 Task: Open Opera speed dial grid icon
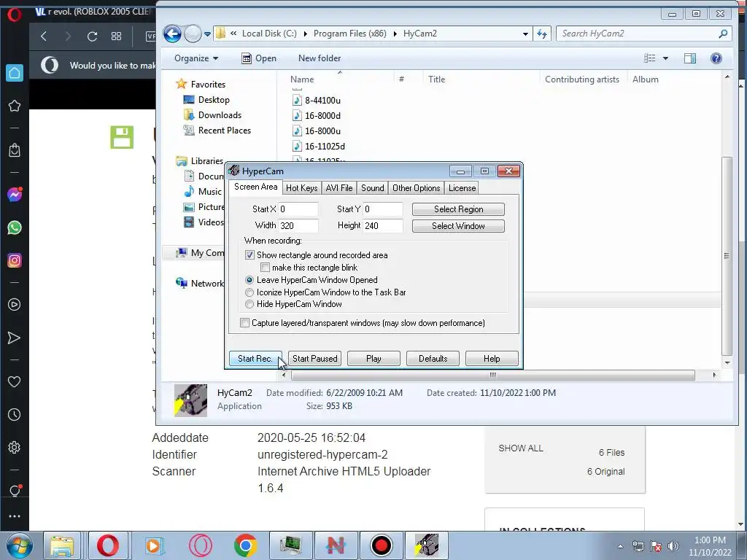[x=116, y=36]
